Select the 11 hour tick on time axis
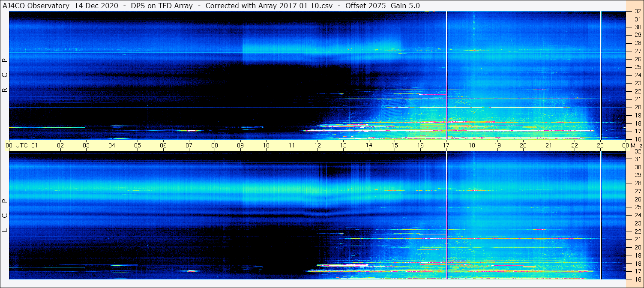This screenshot has width=644, height=288. pos(292,145)
